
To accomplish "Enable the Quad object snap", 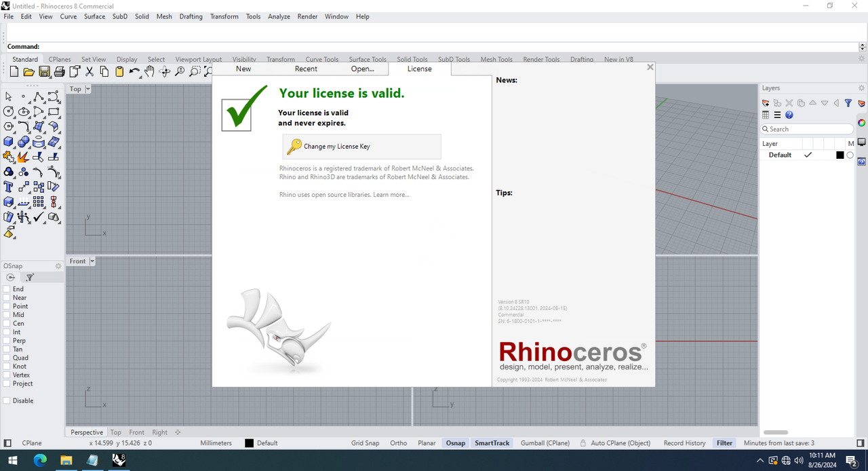I will tap(7, 358).
